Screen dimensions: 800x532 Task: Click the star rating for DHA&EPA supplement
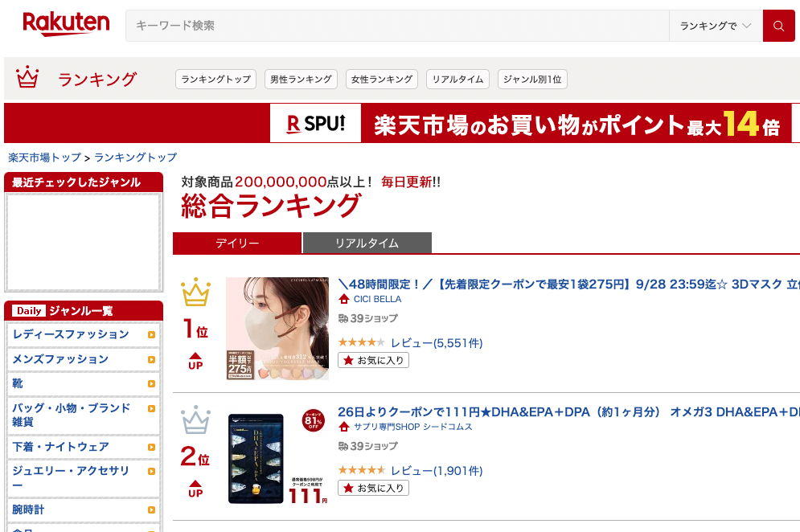point(361,470)
